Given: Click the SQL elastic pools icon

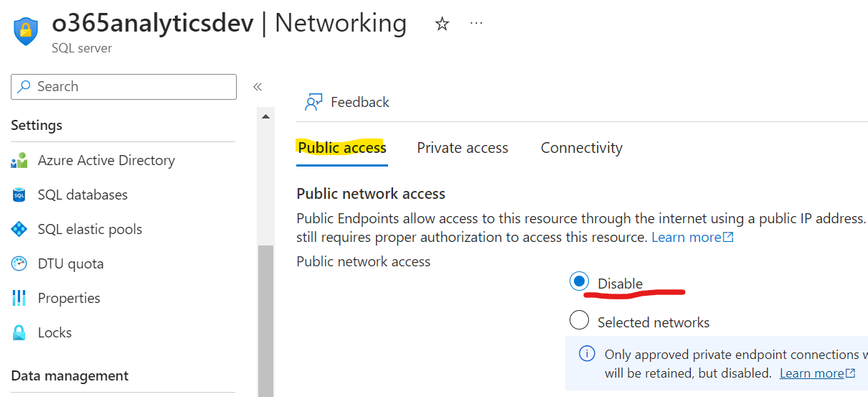Looking at the screenshot, I should pyautogui.click(x=19, y=230).
